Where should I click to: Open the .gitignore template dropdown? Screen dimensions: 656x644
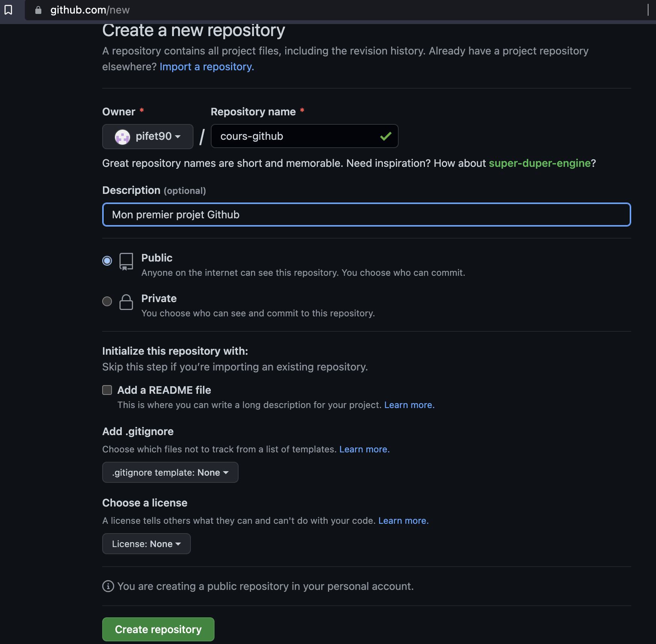tap(170, 472)
